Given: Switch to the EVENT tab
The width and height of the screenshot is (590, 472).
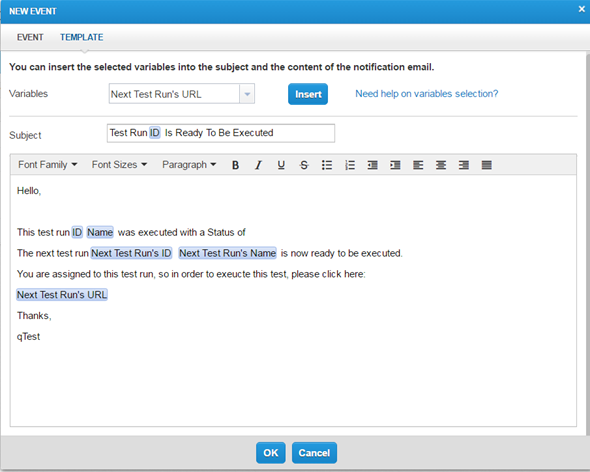Looking at the screenshot, I should tap(30, 37).
